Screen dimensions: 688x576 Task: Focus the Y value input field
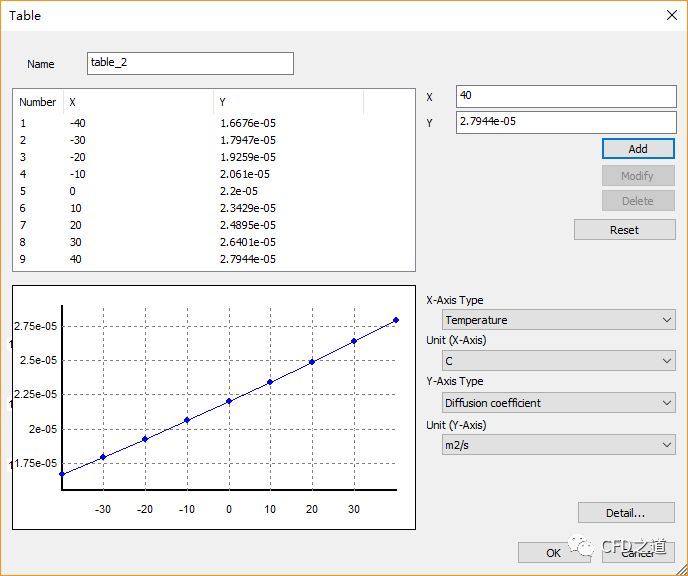(x=565, y=122)
